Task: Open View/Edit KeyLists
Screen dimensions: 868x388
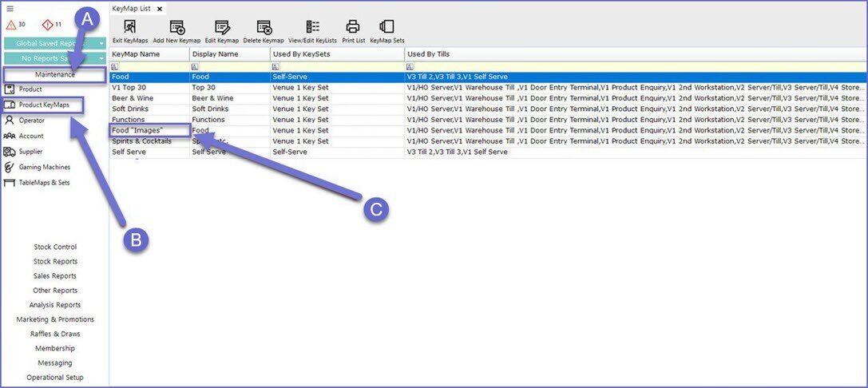Action: 312,27
